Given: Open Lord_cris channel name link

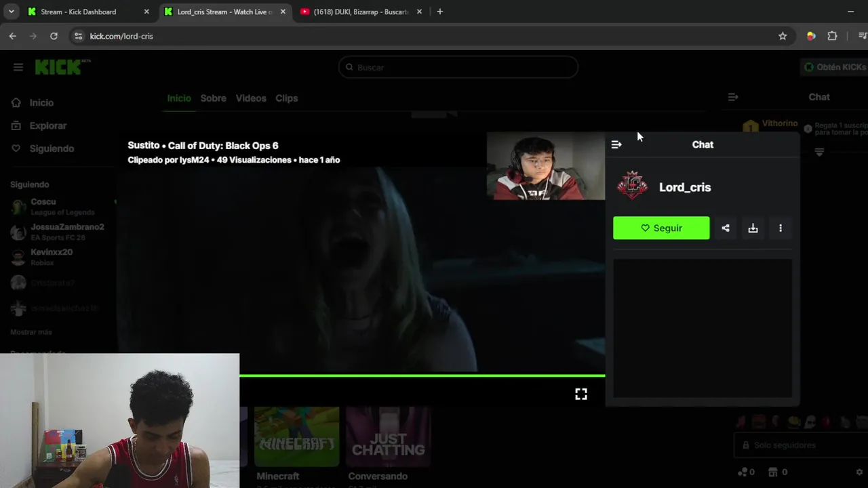Looking at the screenshot, I should tap(685, 187).
